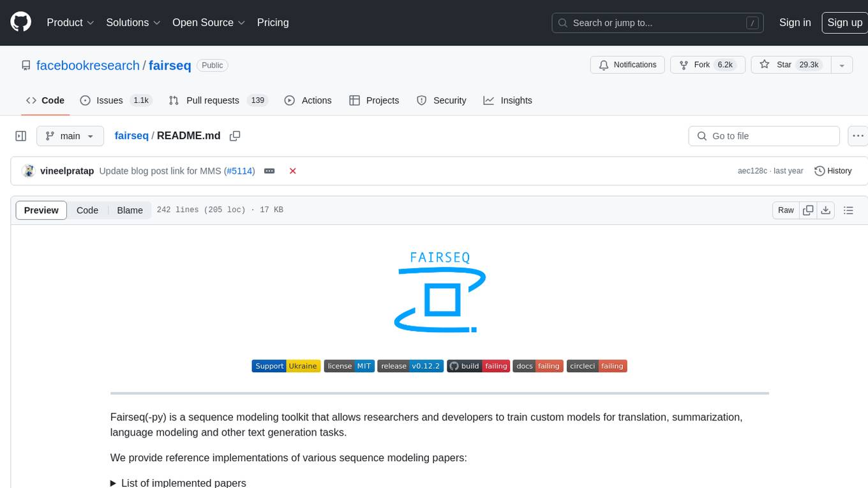868x488 pixels.
Task: Switch to Code view
Action: click(87, 210)
